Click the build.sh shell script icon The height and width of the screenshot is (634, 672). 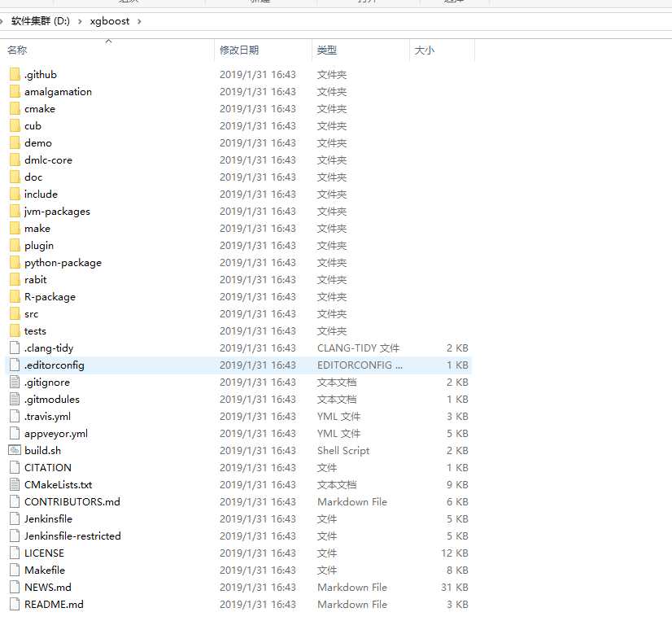[15, 451]
